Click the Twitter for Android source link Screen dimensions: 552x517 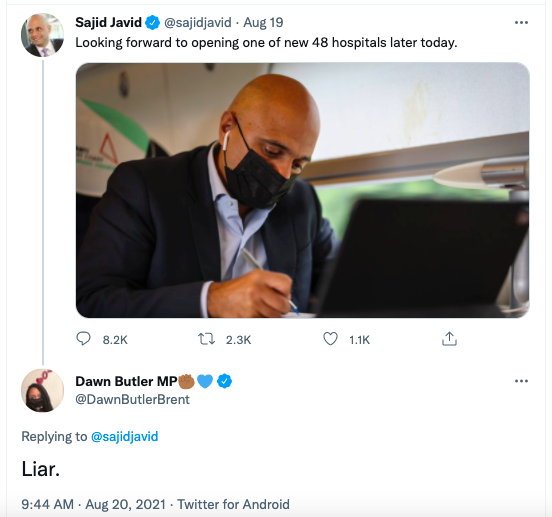coord(233,504)
